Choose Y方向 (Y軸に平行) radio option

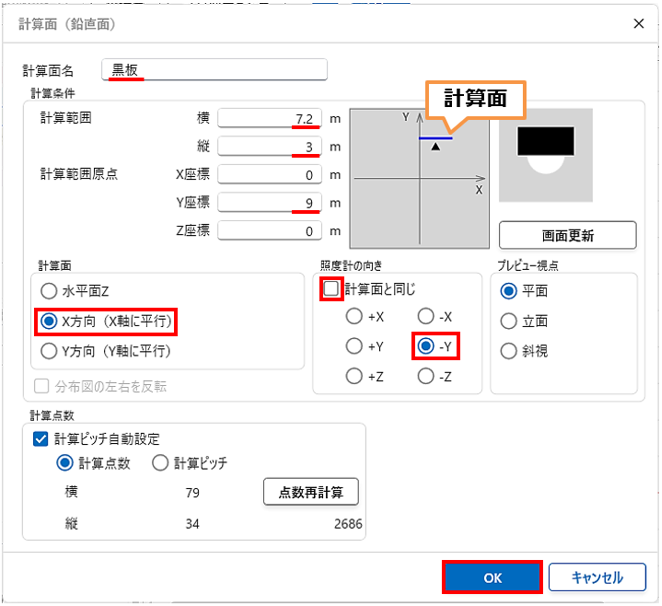47,351
